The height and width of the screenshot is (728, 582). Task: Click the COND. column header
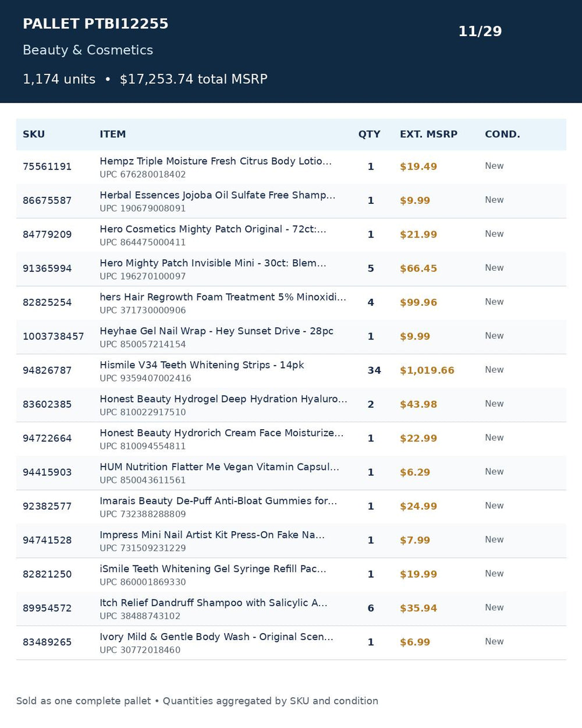(x=502, y=135)
